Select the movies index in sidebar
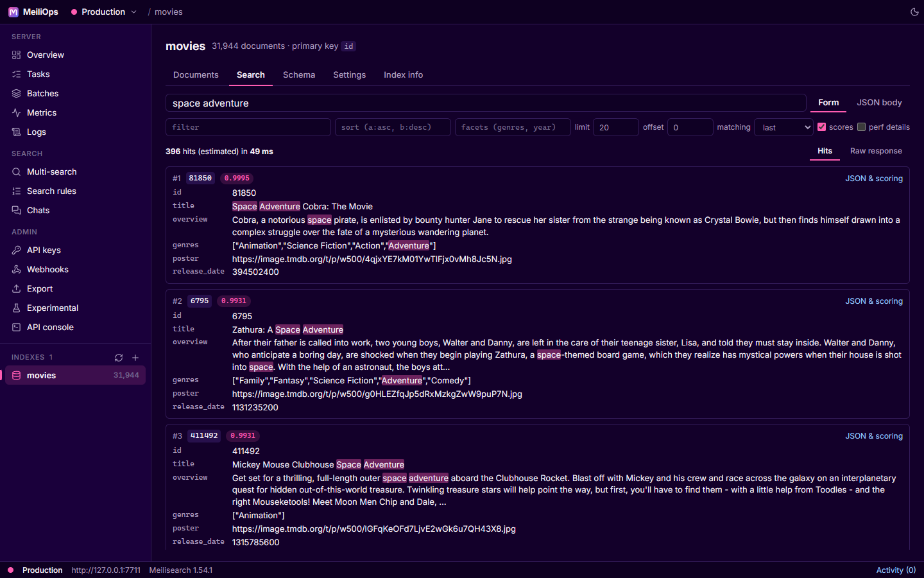The image size is (924, 578). pyautogui.click(x=76, y=376)
